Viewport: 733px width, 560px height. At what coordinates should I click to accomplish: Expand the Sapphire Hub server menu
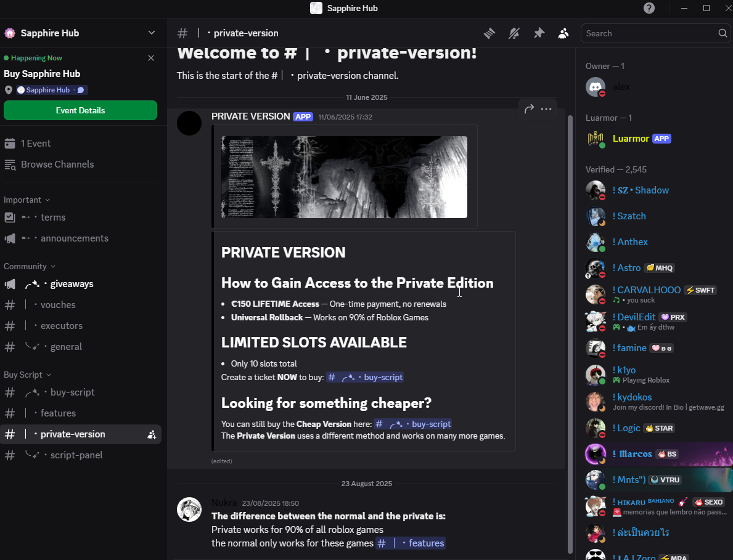[152, 33]
